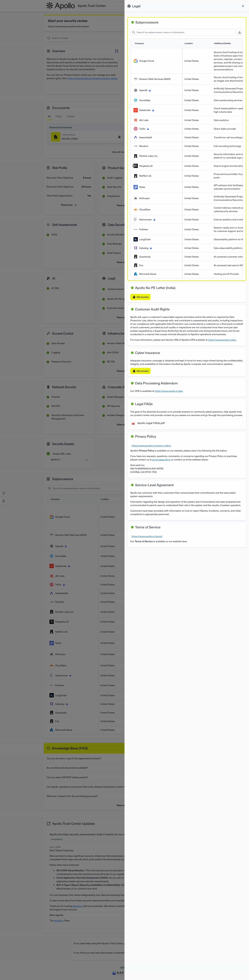249x980 pixels.
Task: Click the subprocessor search field in Legal panel
Action: pyautogui.click(x=183, y=32)
